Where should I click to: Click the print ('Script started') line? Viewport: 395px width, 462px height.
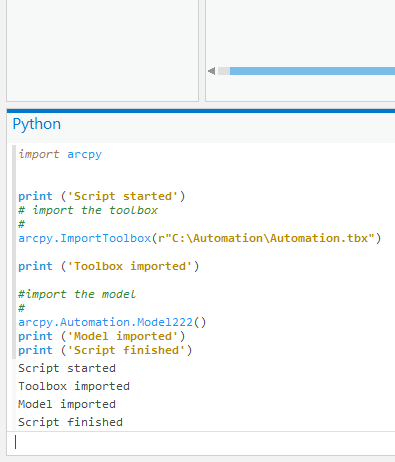click(x=102, y=196)
